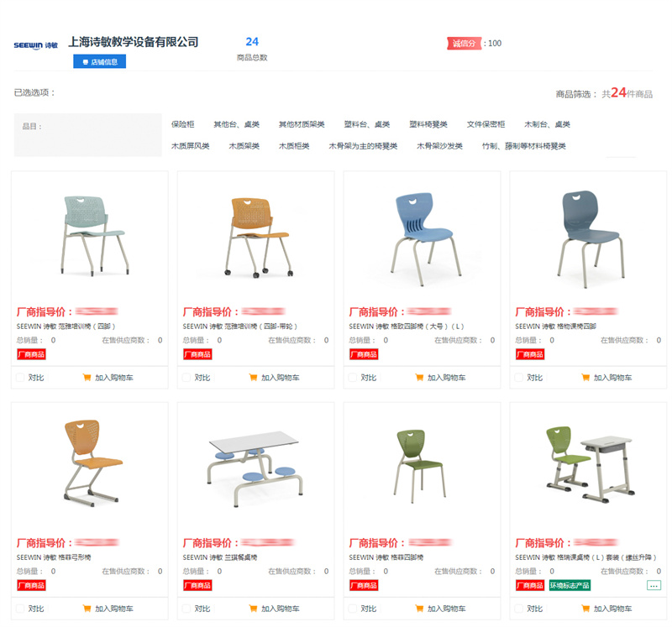Open the orange 格菲弓形椅 product image
Image resolution: width=672 pixels, height=627 pixels.
click(x=92, y=462)
